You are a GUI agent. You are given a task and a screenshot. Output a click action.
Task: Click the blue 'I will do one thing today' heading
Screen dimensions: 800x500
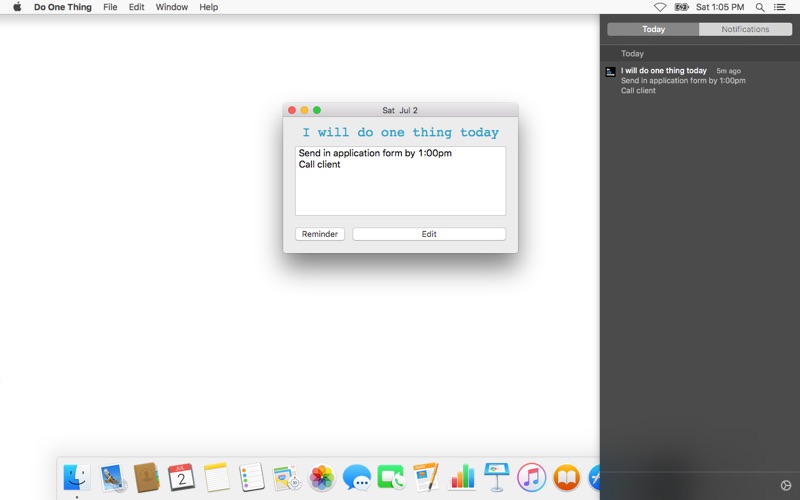coord(401,133)
